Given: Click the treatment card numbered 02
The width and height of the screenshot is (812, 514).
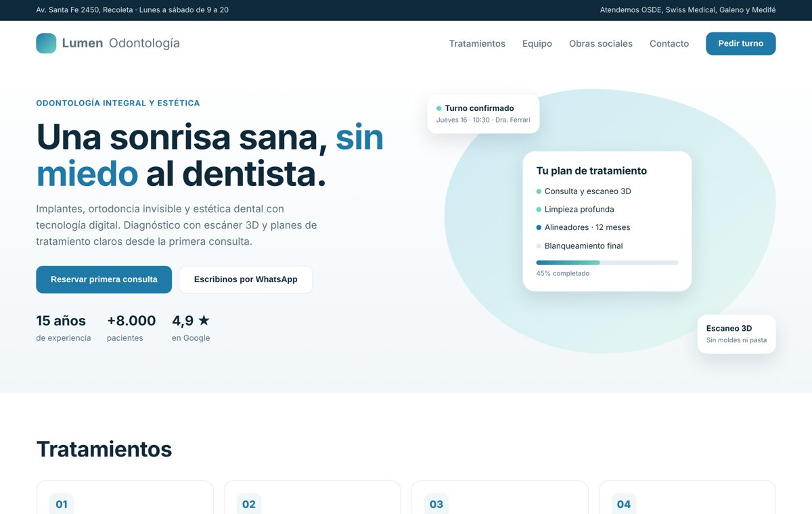Looking at the screenshot, I should 312,498.
